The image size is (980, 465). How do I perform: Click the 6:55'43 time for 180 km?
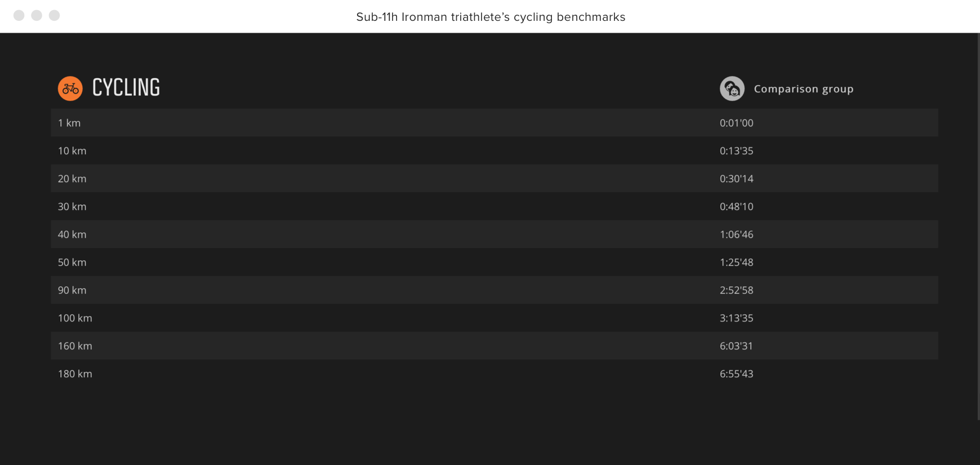click(x=736, y=374)
